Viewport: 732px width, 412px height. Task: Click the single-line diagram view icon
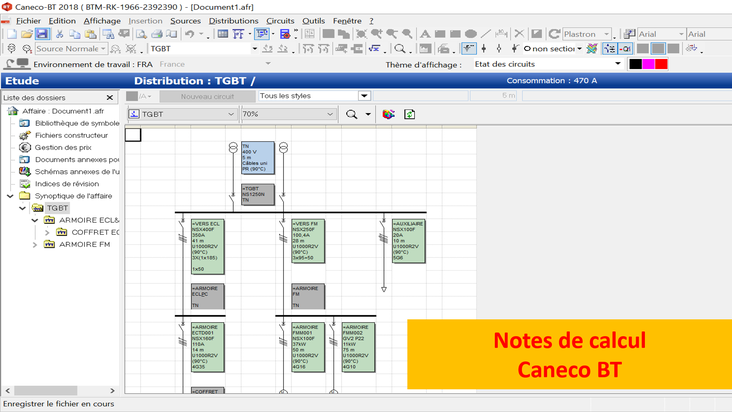[239, 34]
